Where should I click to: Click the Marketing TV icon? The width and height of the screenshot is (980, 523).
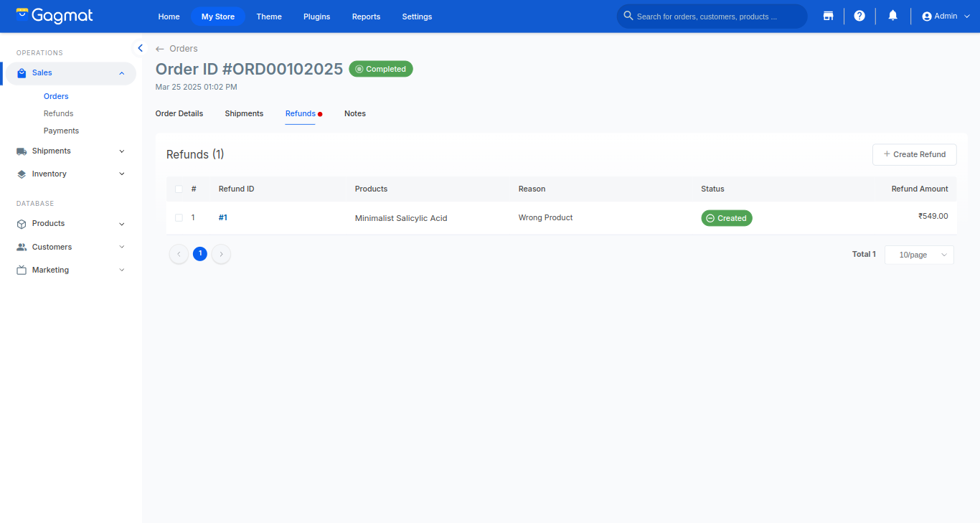click(22, 270)
